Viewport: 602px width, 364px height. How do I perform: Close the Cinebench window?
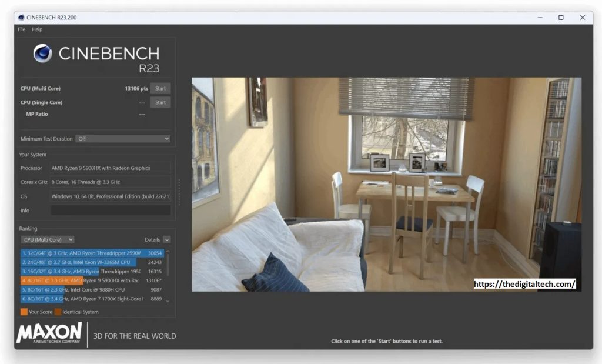coord(583,18)
